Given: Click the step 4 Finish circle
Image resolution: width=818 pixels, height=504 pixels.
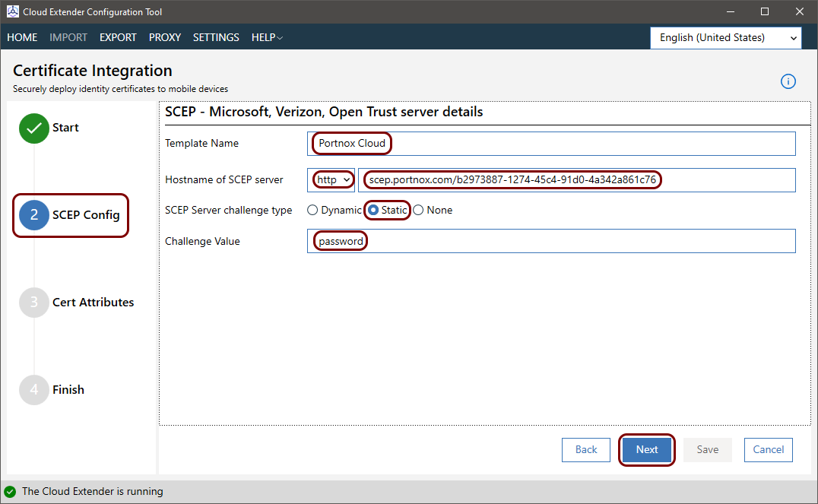Looking at the screenshot, I should click(x=33, y=390).
